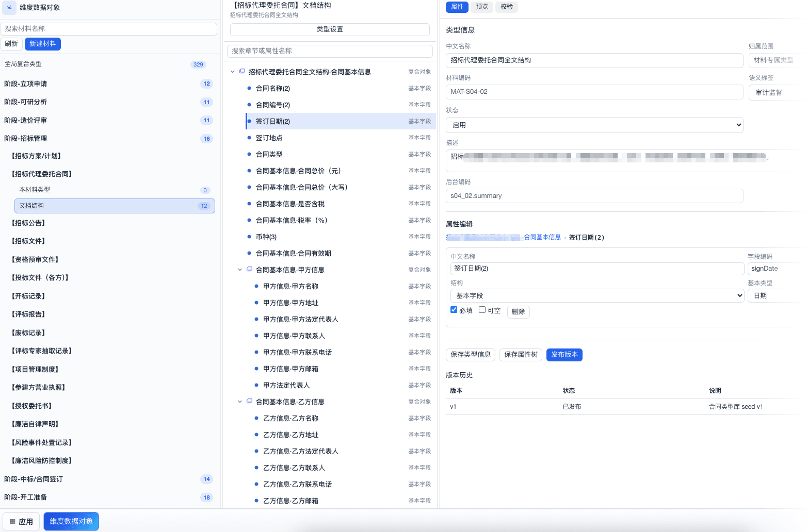
Task: Click the 新建材料 button
Action: point(43,44)
